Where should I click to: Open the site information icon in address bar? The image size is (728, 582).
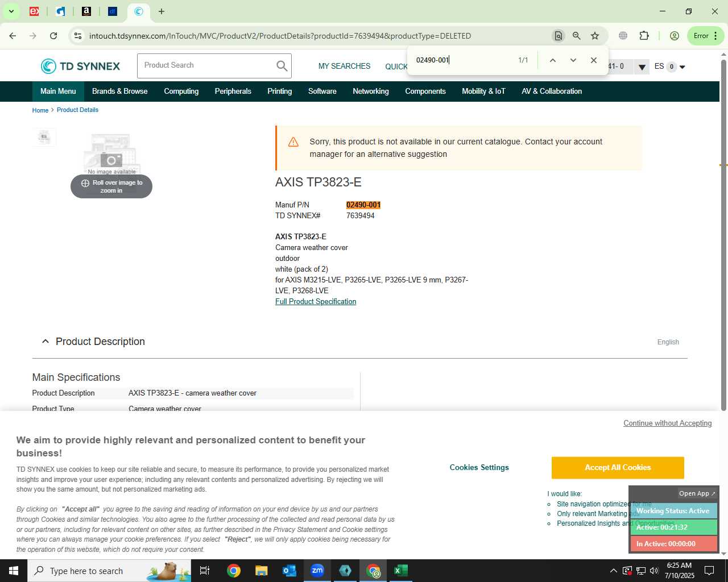[x=78, y=36]
